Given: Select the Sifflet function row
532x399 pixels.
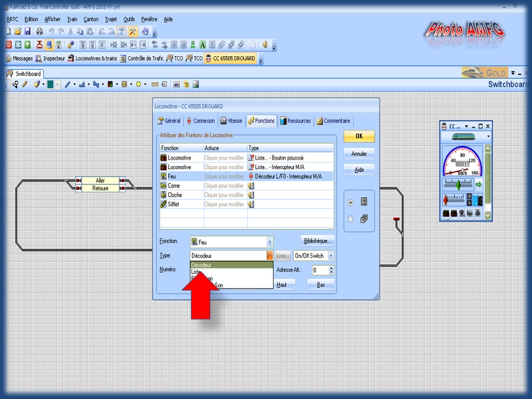Looking at the screenshot, I should 246,205.
